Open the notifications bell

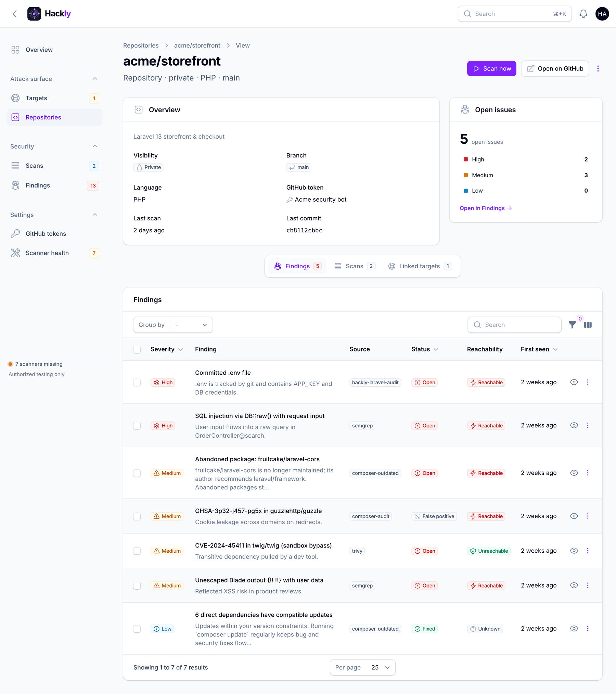pos(583,14)
